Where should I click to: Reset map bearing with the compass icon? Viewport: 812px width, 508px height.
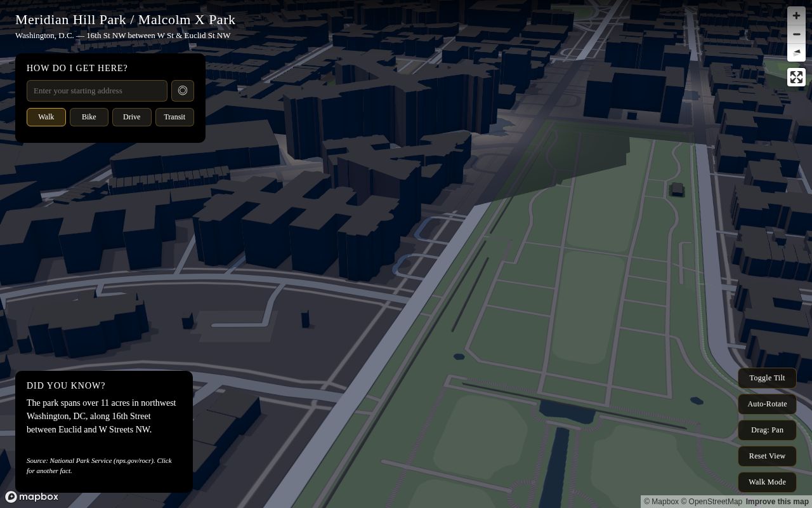click(x=796, y=53)
